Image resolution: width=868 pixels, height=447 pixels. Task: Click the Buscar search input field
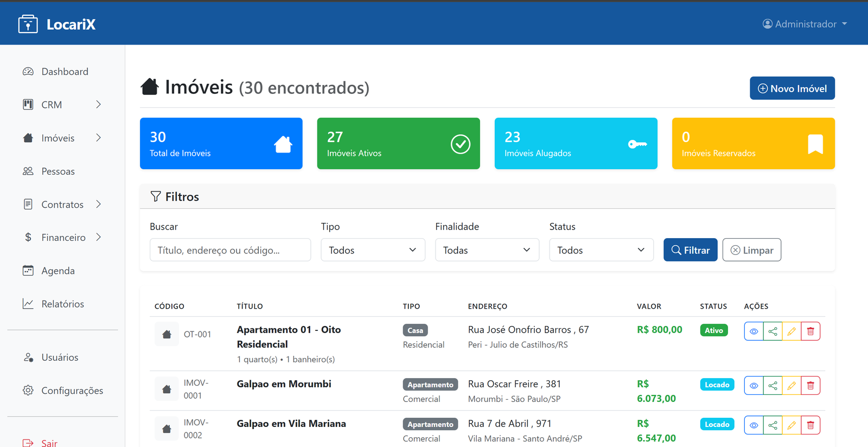230,250
